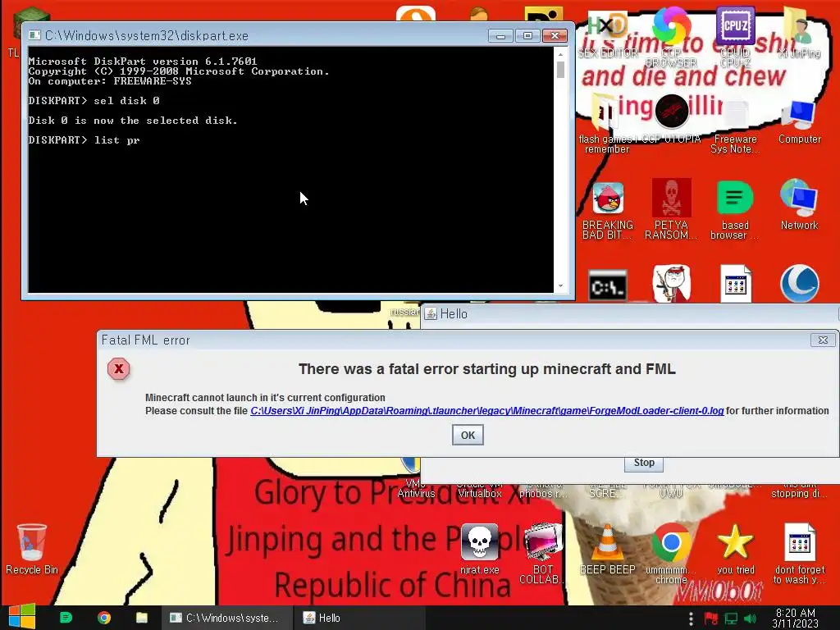Open the ForgeModLoader-client-0.log link
Viewport: 840px width, 630px height.
click(487, 411)
